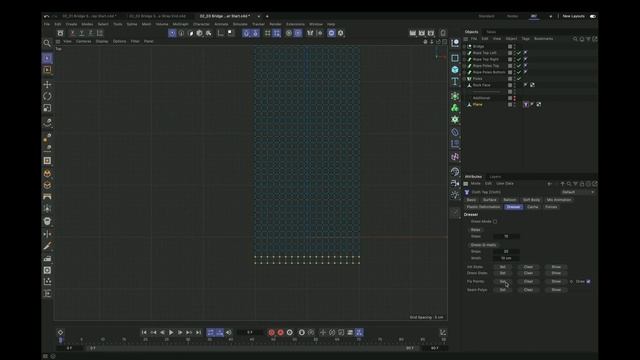This screenshot has height=360, width=640.
Task: Click the Text spline icon
Action: tap(455, 82)
